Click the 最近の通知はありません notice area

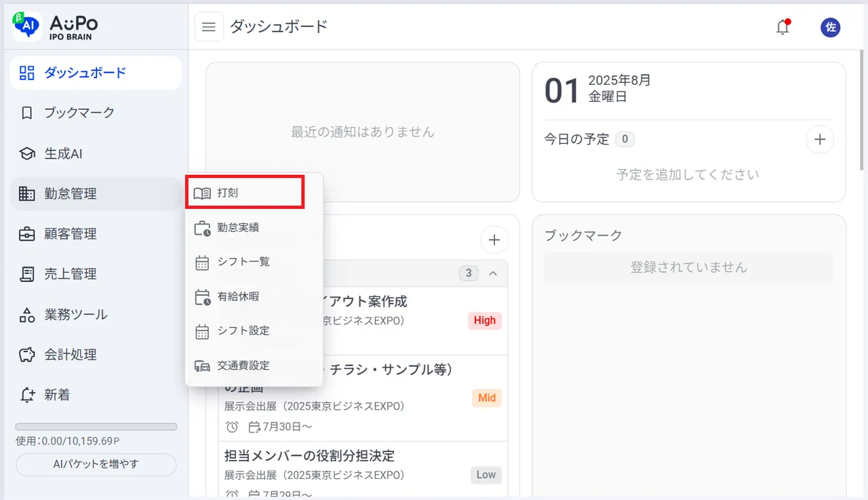pyautogui.click(x=363, y=132)
